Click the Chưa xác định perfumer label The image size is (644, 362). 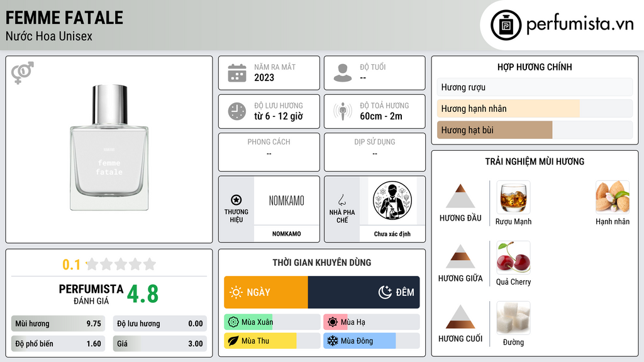392,234
